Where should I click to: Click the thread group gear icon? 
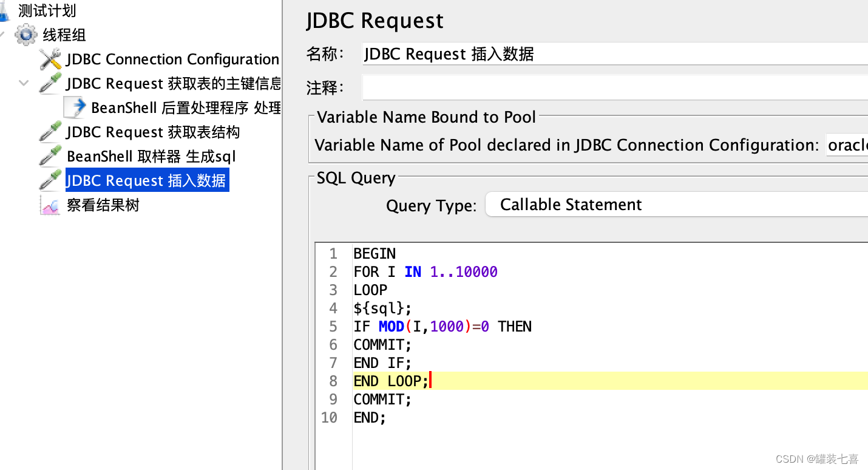(x=26, y=35)
